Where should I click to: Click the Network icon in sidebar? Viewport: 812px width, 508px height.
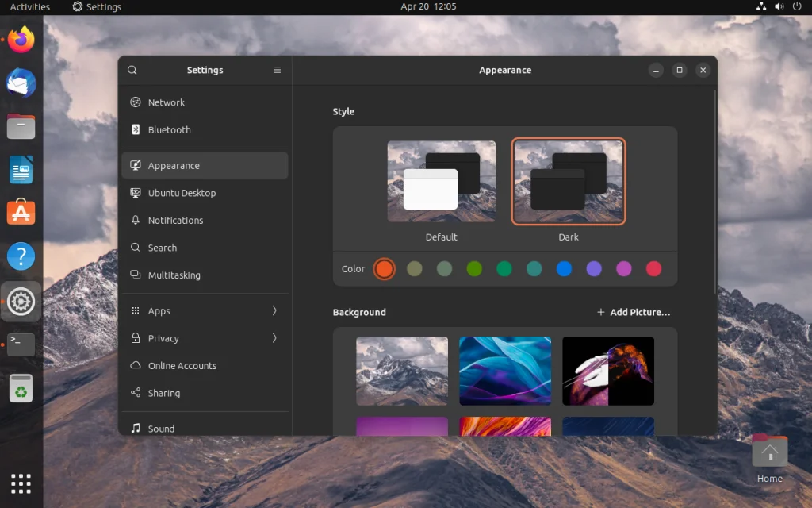[135, 102]
